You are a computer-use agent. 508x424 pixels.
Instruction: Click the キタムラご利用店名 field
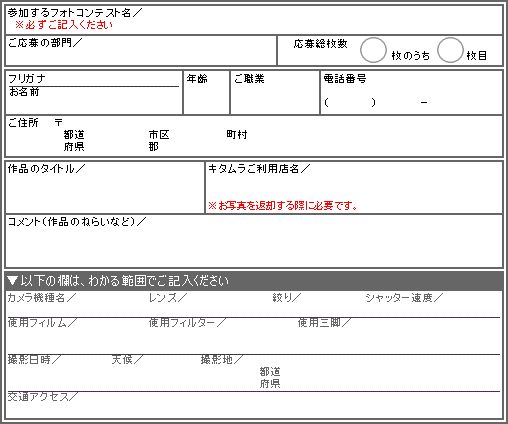354,187
